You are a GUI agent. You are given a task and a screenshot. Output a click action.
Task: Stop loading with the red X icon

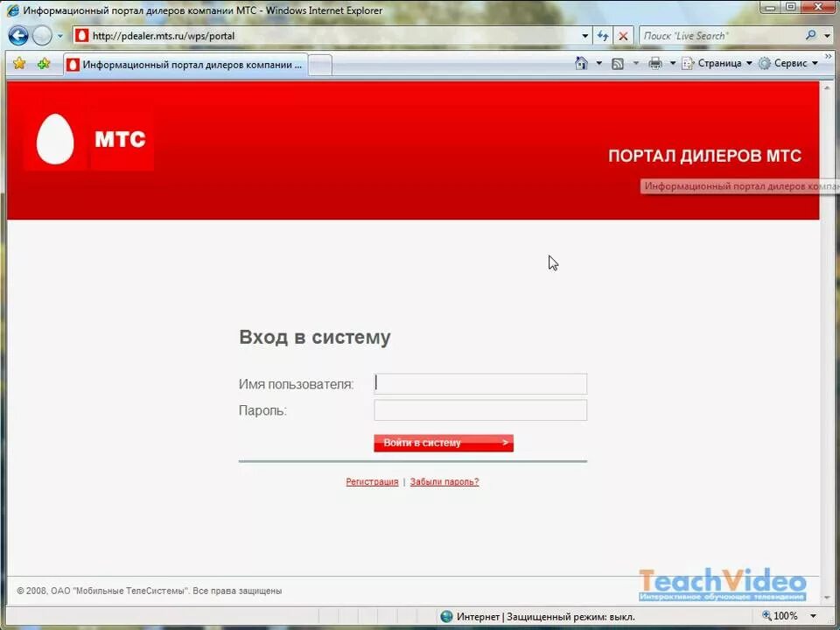coord(623,36)
